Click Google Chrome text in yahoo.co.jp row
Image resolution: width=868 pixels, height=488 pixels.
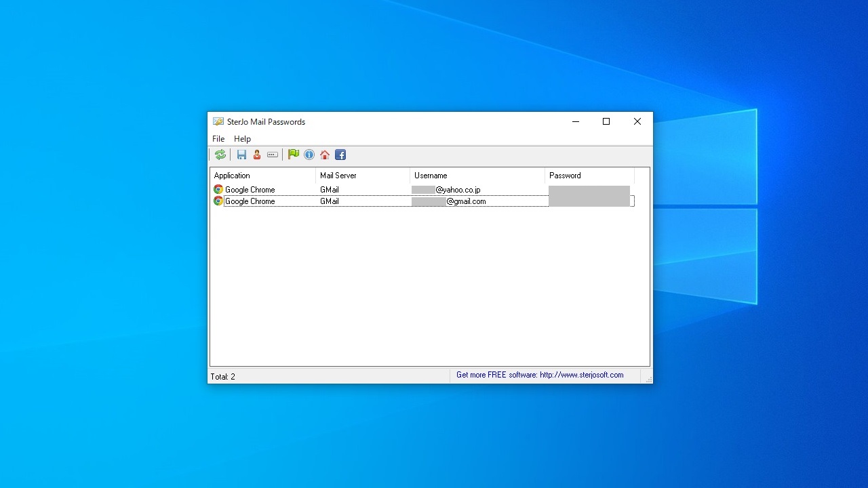tap(250, 190)
